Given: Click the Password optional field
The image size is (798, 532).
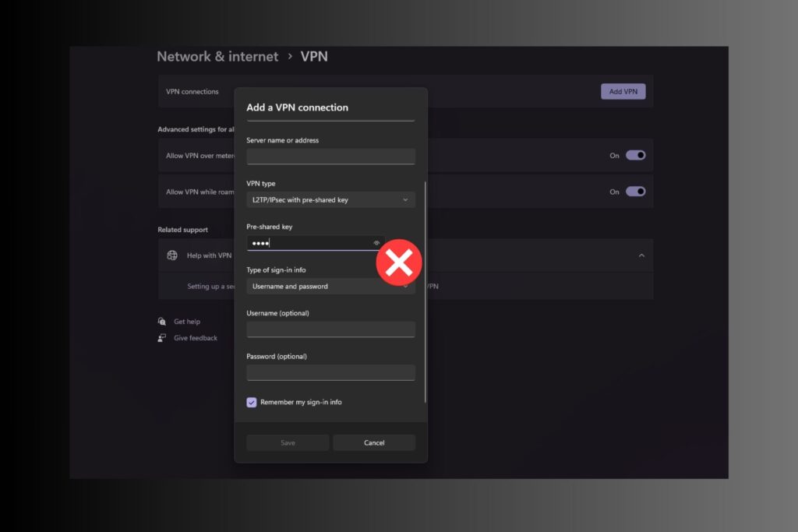Looking at the screenshot, I should (x=330, y=372).
